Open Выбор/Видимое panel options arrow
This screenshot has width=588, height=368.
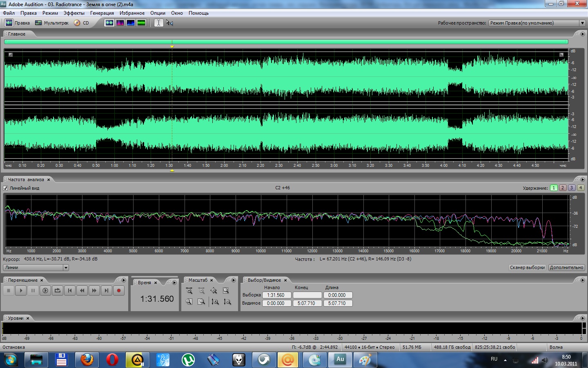point(583,280)
